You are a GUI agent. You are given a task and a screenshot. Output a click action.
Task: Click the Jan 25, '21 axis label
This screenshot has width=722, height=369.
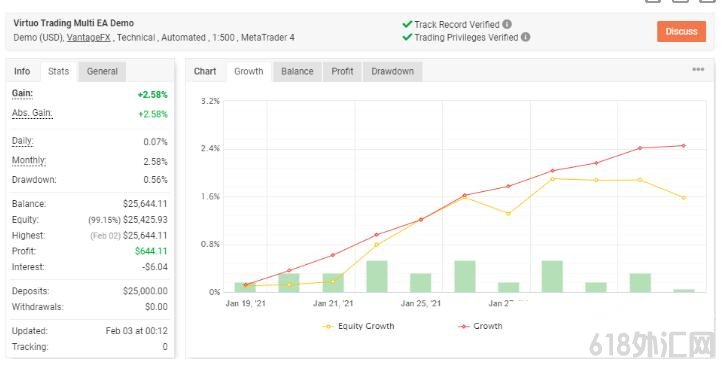click(x=420, y=304)
